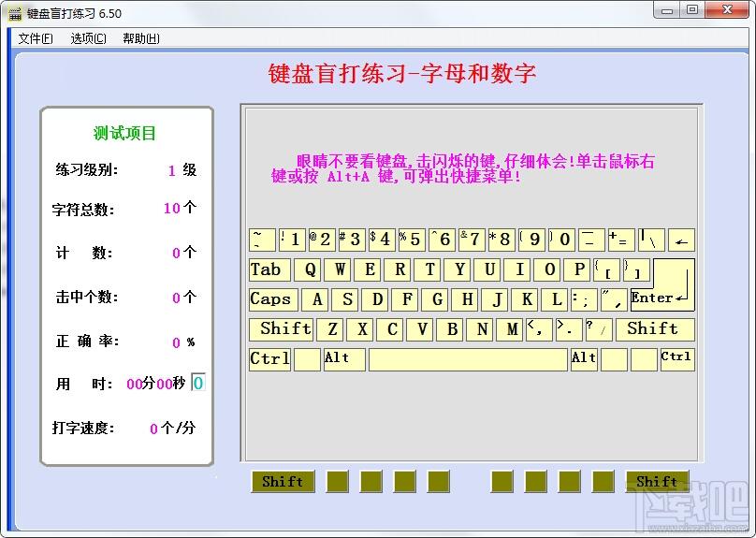The width and height of the screenshot is (756, 538).
Task: Click the semicolon colon key
Action: [x=584, y=299]
